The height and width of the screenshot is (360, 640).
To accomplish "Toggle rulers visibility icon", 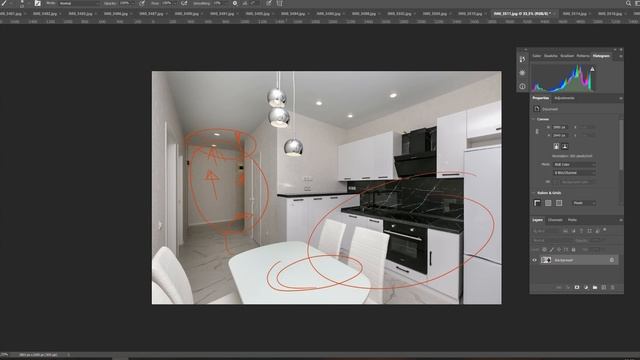I will pyautogui.click(x=537, y=203).
